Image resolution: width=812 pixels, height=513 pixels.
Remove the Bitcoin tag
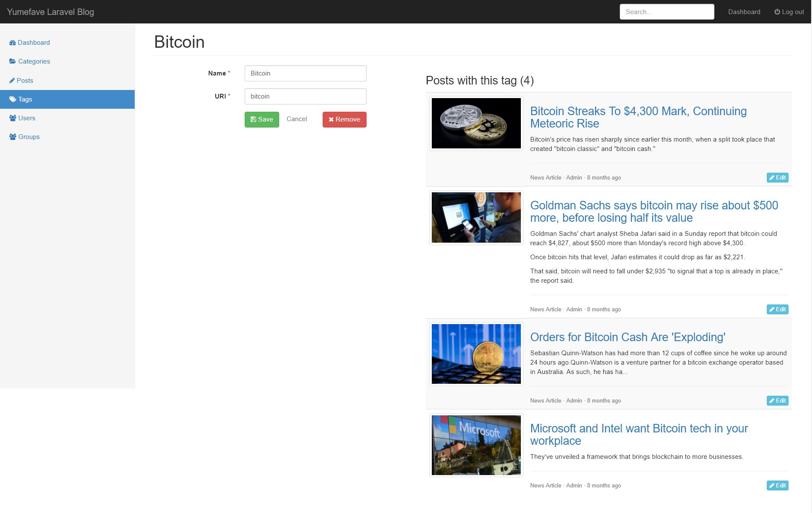coord(344,119)
